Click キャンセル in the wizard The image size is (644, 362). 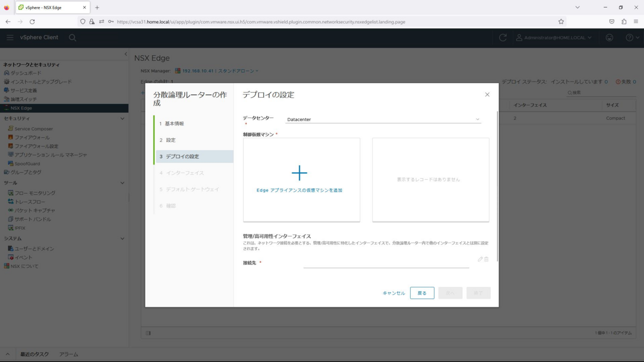point(394,293)
